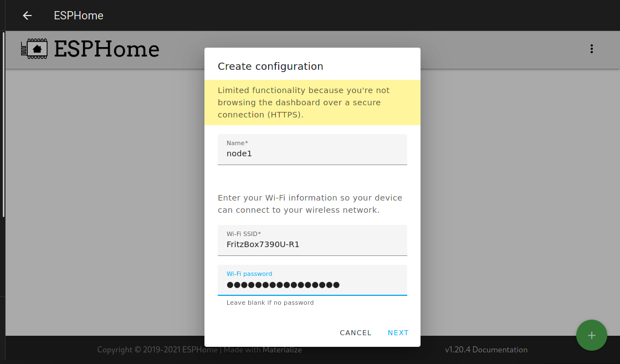
Task: Select the Wi-Fi password field
Action: (x=312, y=285)
